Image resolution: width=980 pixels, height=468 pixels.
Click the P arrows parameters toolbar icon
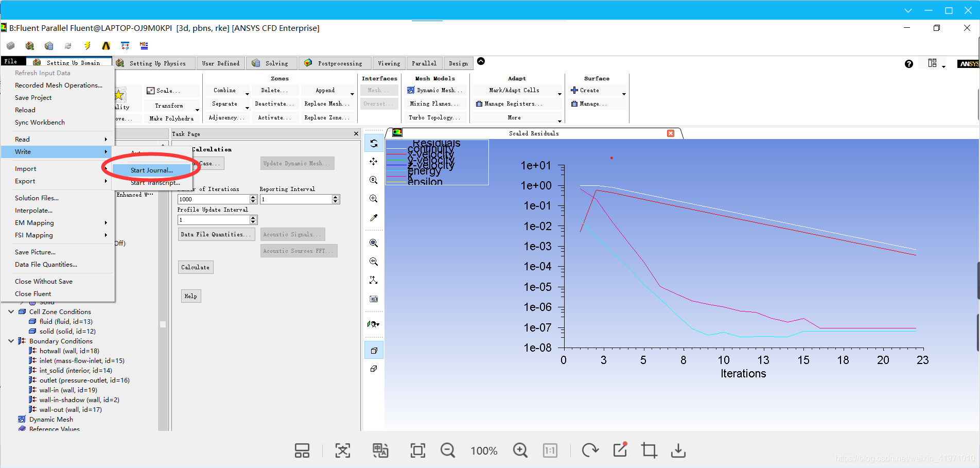125,46
